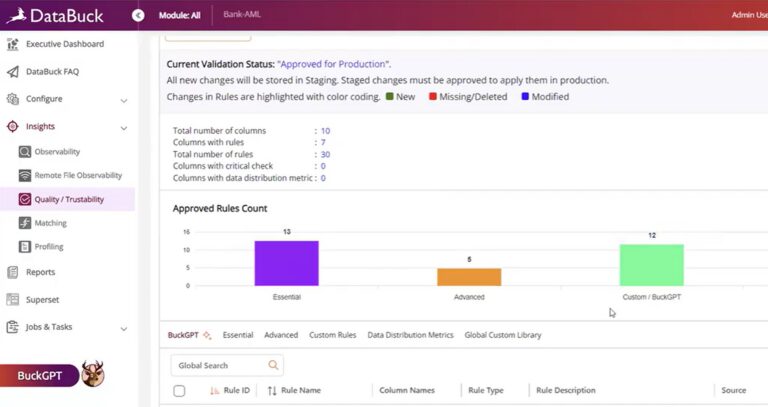Click the green Custom / BuckGPT bar
This screenshot has width=768, height=407.
(x=652, y=265)
